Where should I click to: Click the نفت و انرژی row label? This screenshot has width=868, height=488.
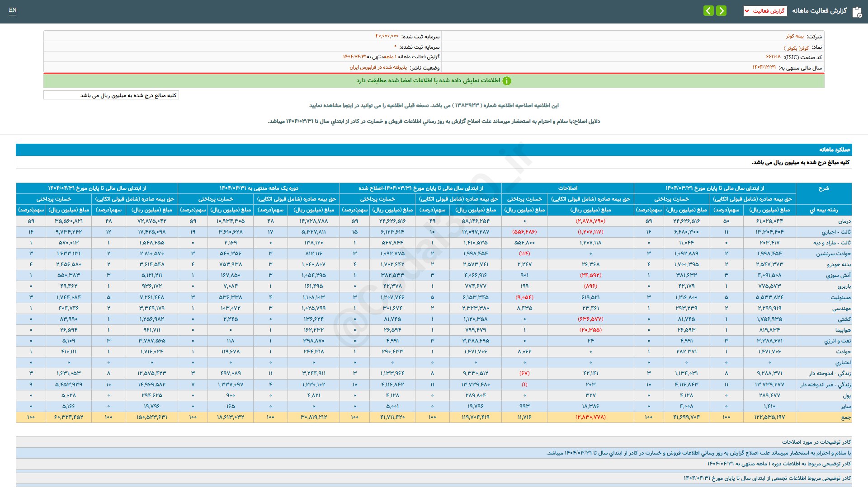click(x=837, y=341)
